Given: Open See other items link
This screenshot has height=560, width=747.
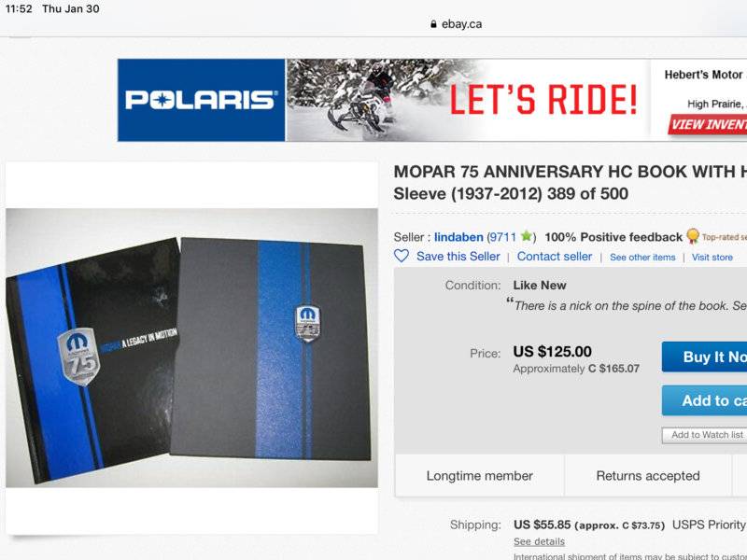Looking at the screenshot, I should (642, 258).
